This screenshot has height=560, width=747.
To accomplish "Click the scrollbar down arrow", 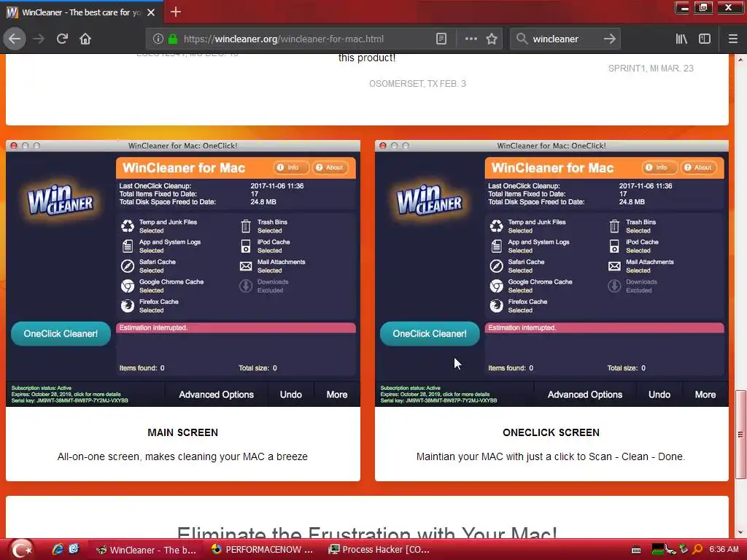I will 740,532.
